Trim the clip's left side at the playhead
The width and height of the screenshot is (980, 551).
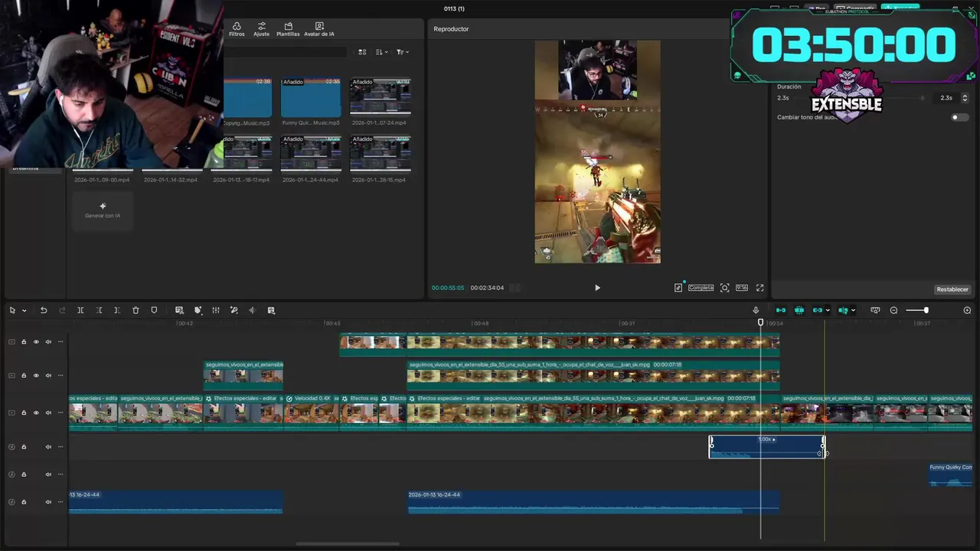point(99,310)
